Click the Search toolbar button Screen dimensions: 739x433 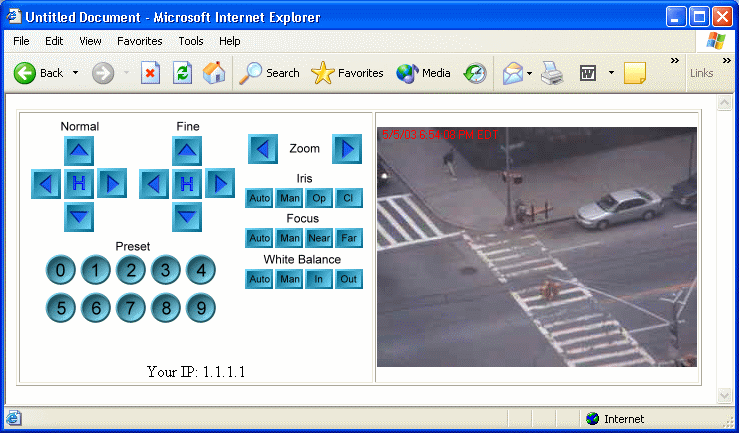pos(270,73)
